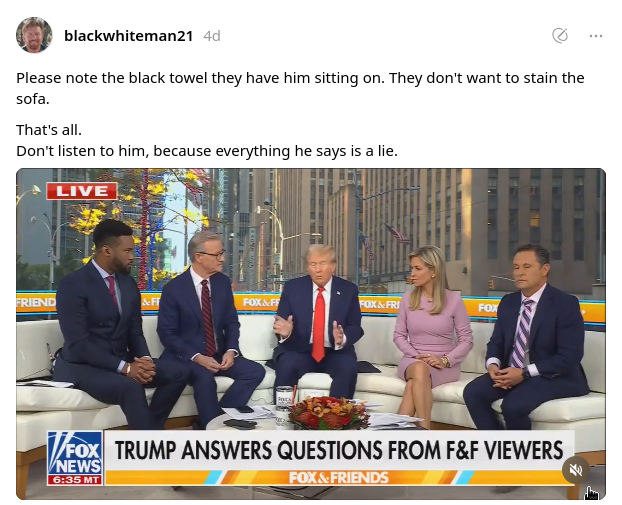Click the "That's all." text line
The width and height of the screenshot is (622, 505).
pos(49,130)
